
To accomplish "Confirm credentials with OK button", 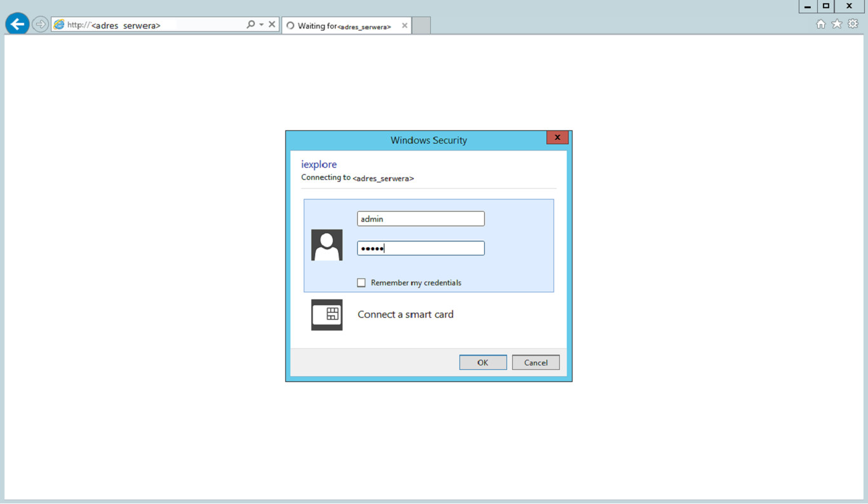I will pos(483,362).
